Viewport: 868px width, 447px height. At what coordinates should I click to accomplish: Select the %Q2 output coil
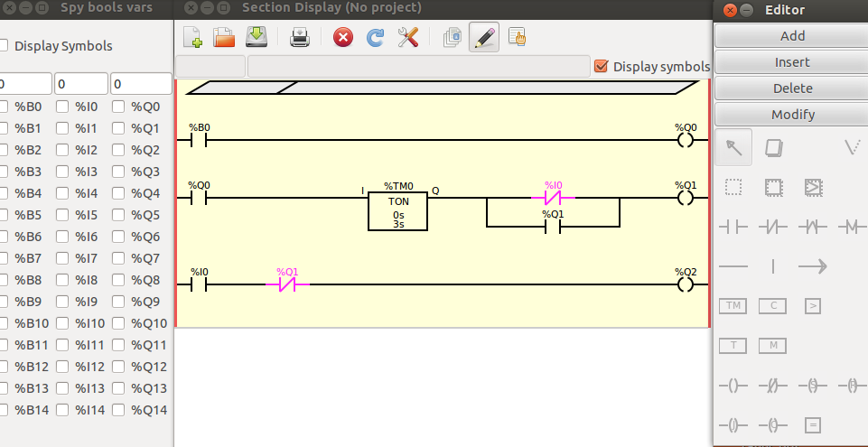tap(686, 284)
